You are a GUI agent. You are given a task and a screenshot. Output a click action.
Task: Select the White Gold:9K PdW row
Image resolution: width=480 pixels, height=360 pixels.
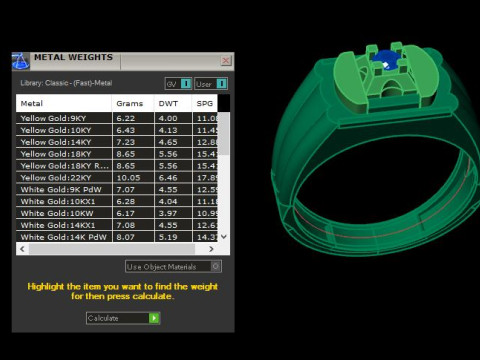117,190
